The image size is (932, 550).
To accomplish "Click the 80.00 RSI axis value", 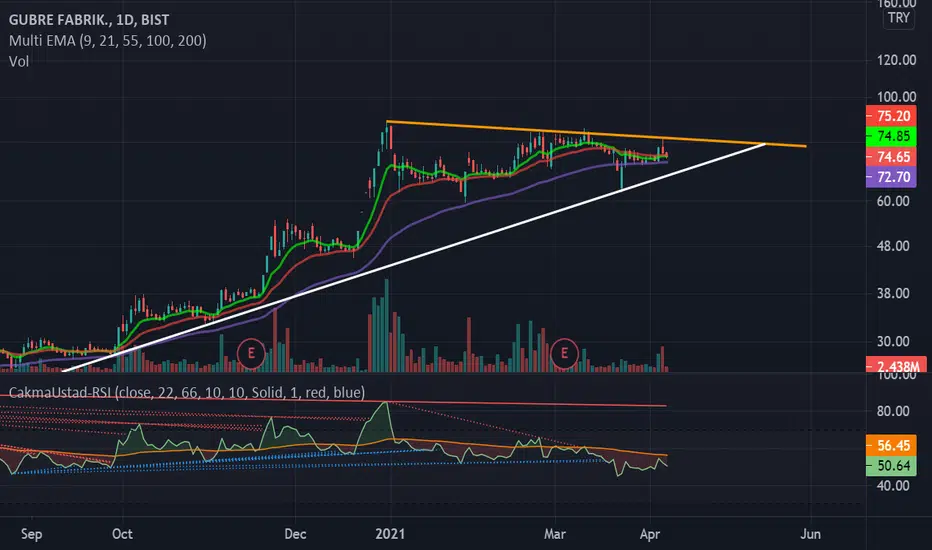I will pyautogui.click(x=893, y=411).
